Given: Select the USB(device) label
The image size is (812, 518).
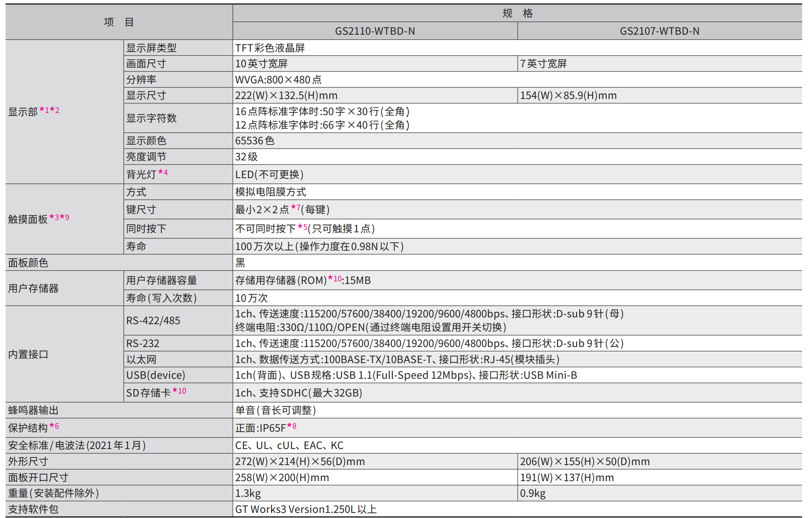Looking at the screenshot, I should [155, 375].
